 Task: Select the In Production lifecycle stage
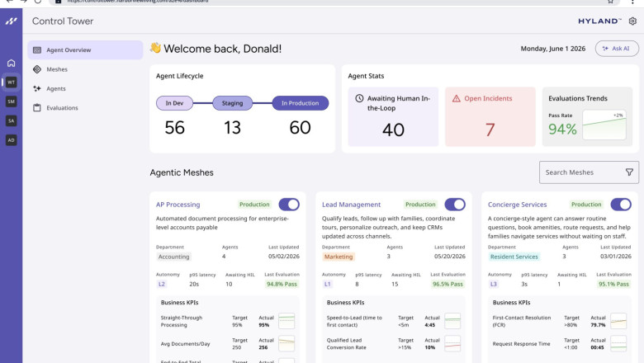tap(301, 103)
